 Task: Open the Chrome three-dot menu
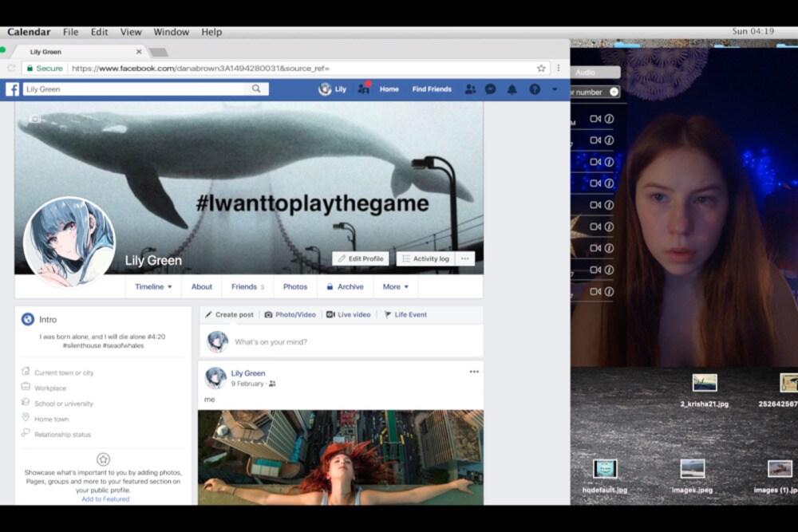tap(559, 69)
